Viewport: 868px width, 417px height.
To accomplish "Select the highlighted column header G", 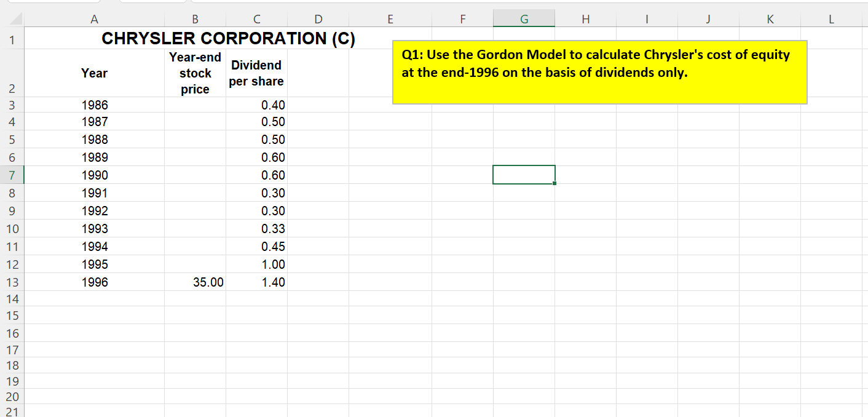I will coord(524,19).
